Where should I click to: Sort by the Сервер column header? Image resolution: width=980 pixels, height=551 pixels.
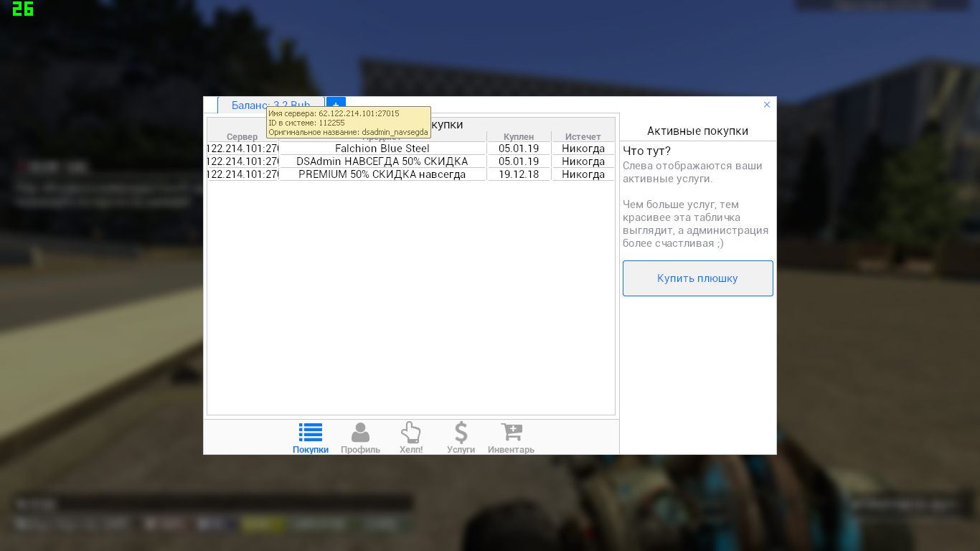click(x=242, y=136)
